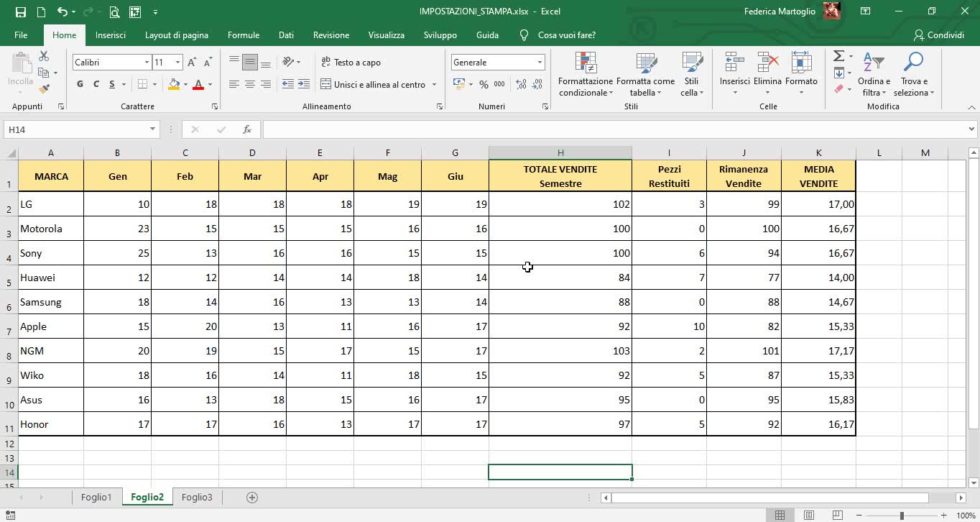Open Formattazione condizionale menu

pyautogui.click(x=586, y=75)
